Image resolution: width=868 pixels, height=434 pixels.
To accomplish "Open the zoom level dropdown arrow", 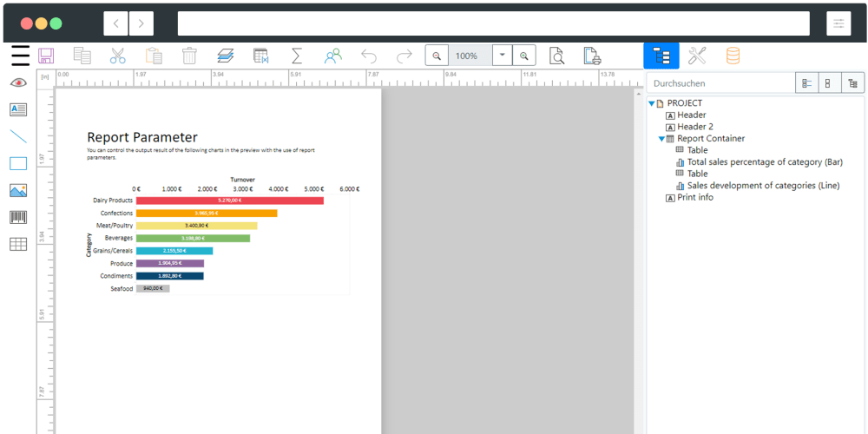I will (x=503, y=56).
